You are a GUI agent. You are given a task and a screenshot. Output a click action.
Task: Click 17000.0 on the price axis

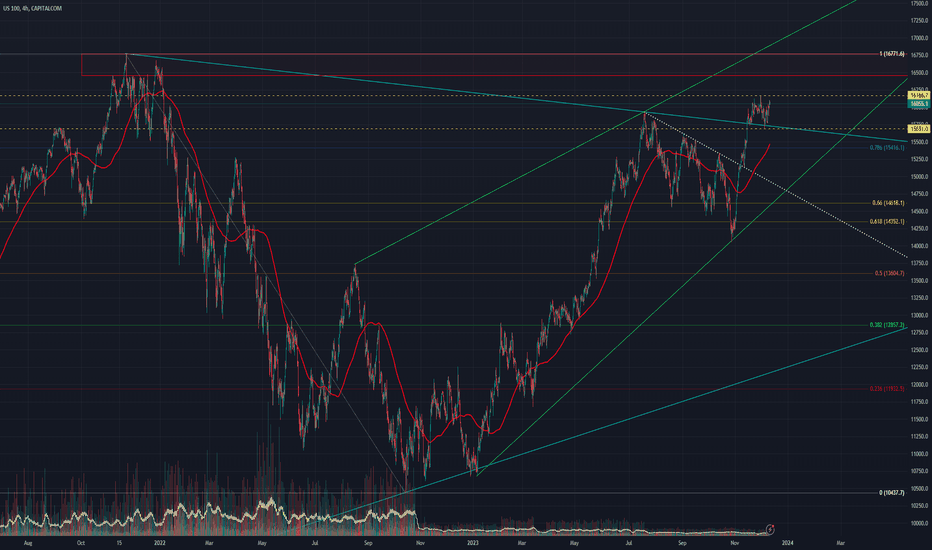click(x=919, y=38)
